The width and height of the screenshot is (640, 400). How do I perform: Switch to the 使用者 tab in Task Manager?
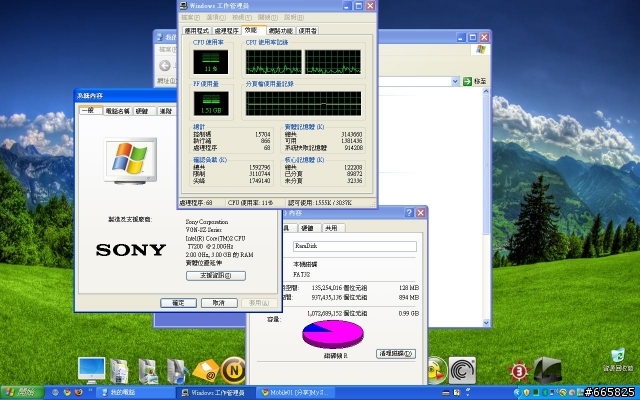tap(307, 31)
